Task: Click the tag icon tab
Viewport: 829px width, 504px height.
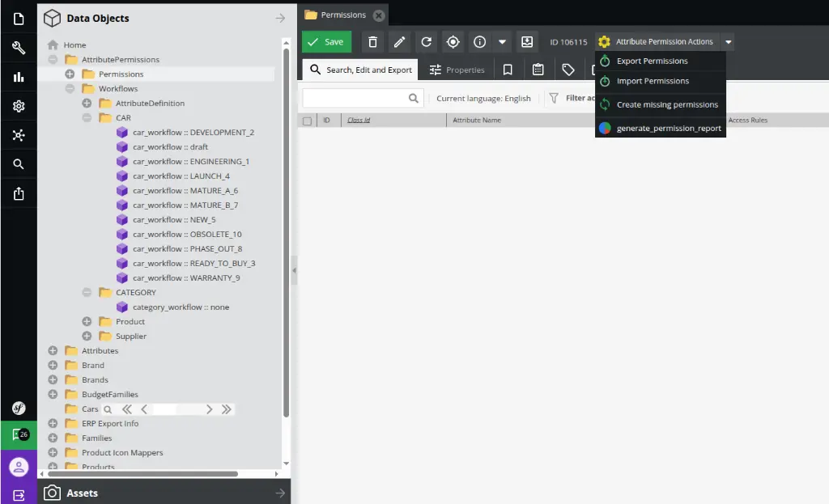Action: click(x=568, y=70)
